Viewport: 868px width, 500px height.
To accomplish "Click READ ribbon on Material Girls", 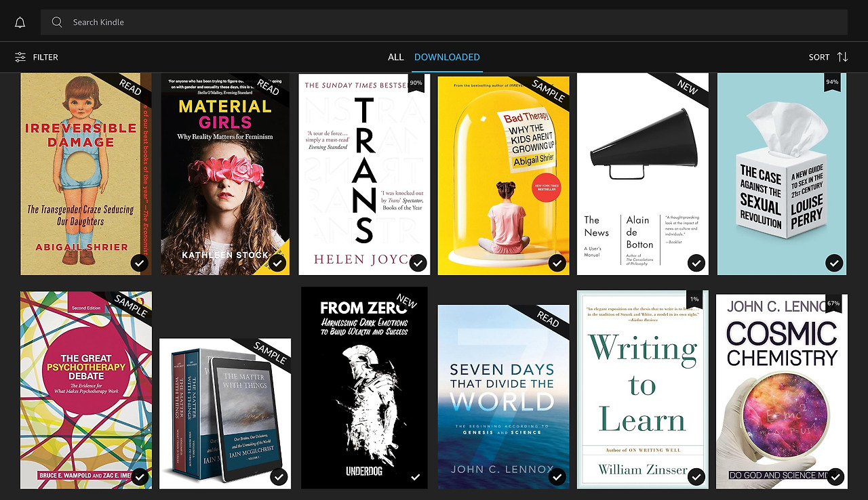I will click(x=269, y=88).
